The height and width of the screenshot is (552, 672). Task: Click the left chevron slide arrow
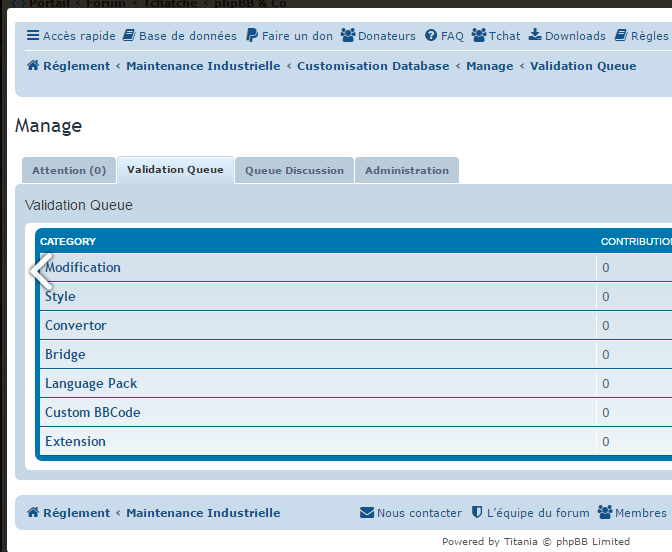(40, 271)
